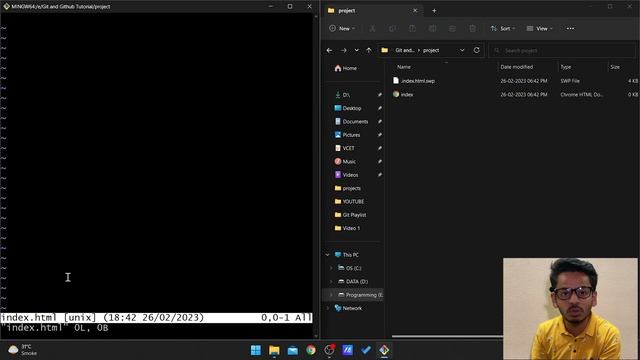The image size is (640, 360).
Task: Click the Search project input field
Action: 562,51
